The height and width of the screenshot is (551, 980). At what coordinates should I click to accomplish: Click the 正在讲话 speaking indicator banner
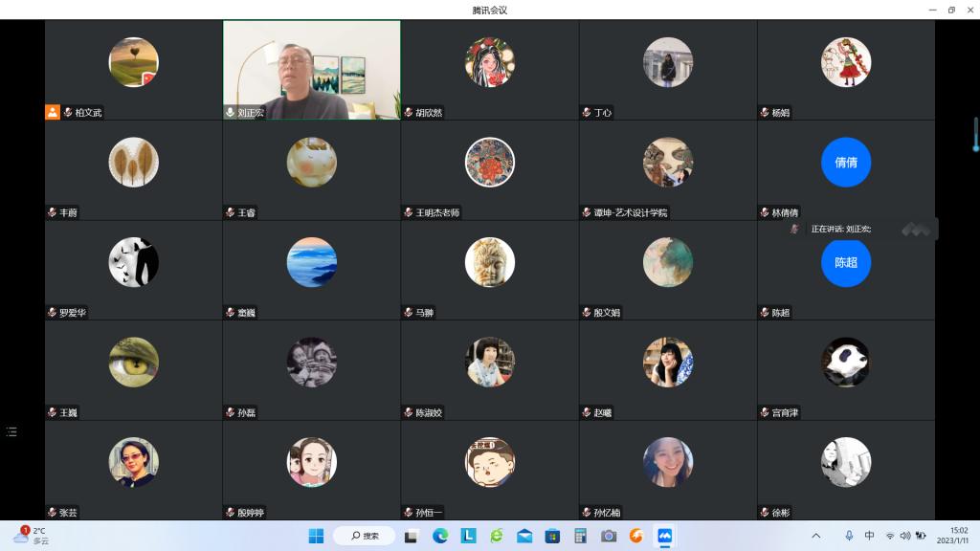[x=842, y=230]
